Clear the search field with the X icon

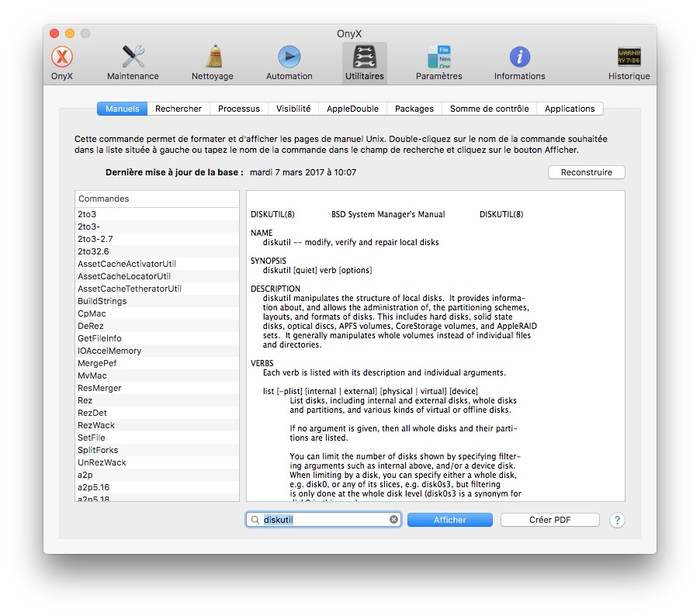pos(393,520)
